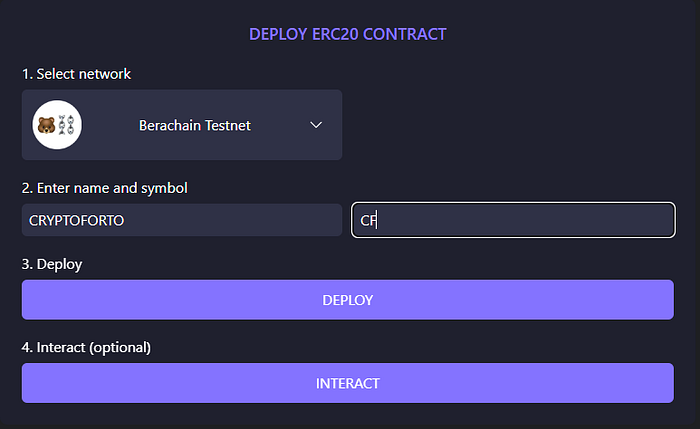Click the "1. Select network" step label
This screenshot has height=429, width=700.
tap(76, 74)
